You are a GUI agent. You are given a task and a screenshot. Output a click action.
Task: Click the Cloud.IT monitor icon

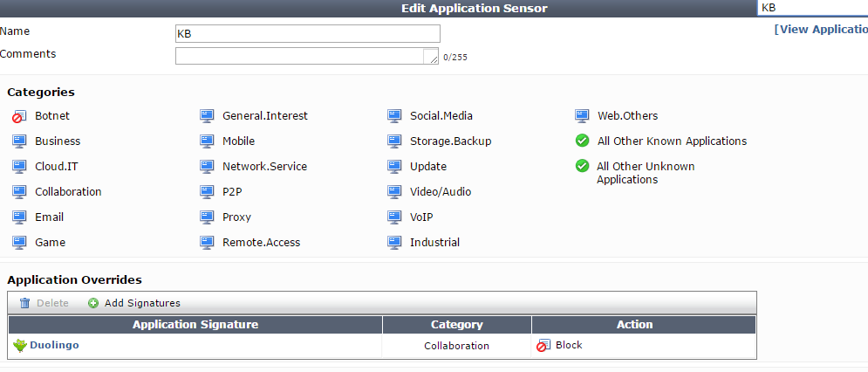(x=19, y=167)
